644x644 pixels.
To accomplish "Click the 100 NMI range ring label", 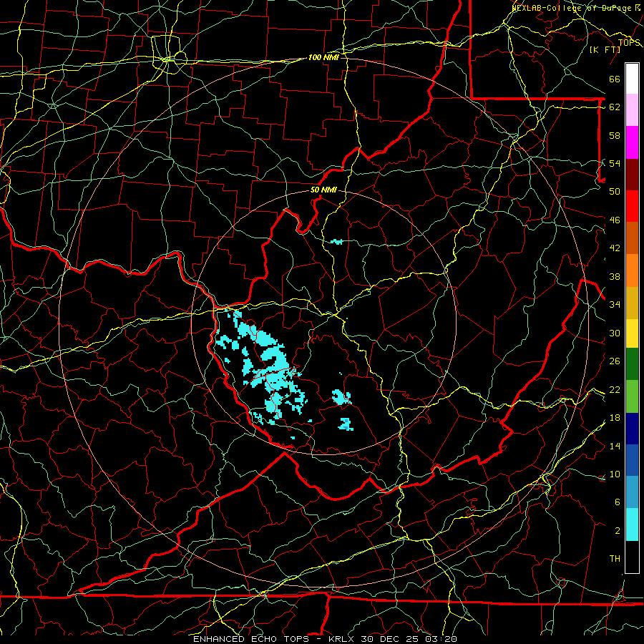I will (x=323, y=57).
